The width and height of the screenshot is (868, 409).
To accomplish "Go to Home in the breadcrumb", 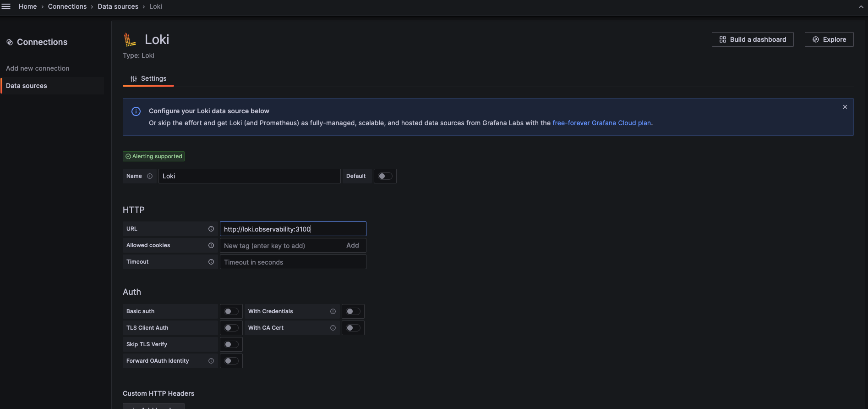I will pyautogui.click(x=27, y=6).
